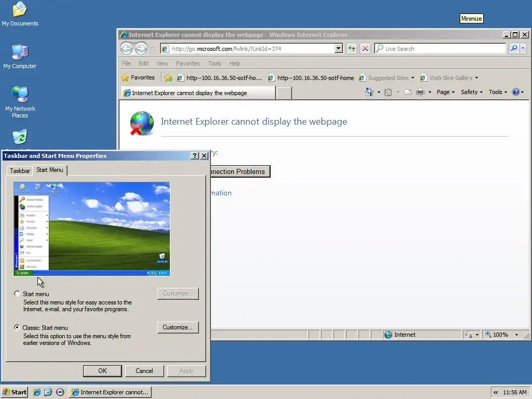Open My Documents desktop icon
The image size is (532, 399).
coord(20,14)
